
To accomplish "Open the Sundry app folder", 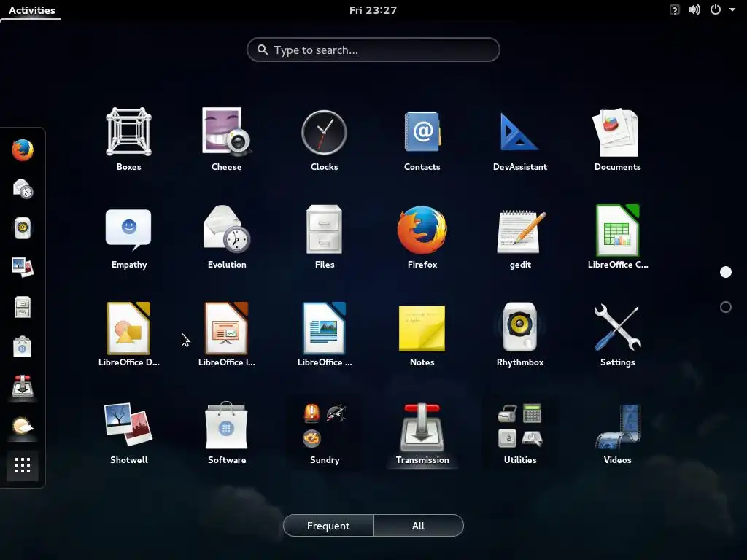I will point(325,432).
